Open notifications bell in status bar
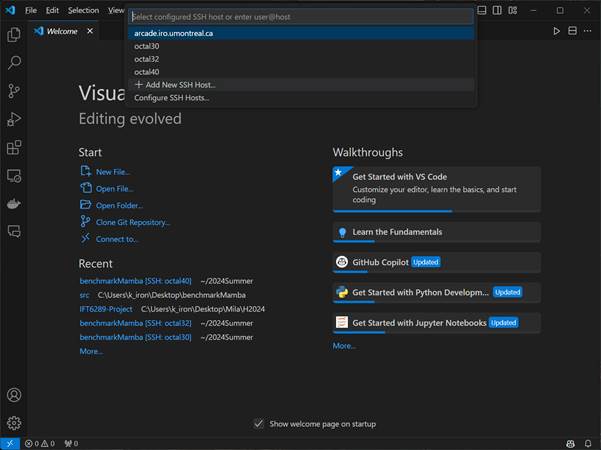The height and width of the screenshot is (450, 601). tap(588, 444)
